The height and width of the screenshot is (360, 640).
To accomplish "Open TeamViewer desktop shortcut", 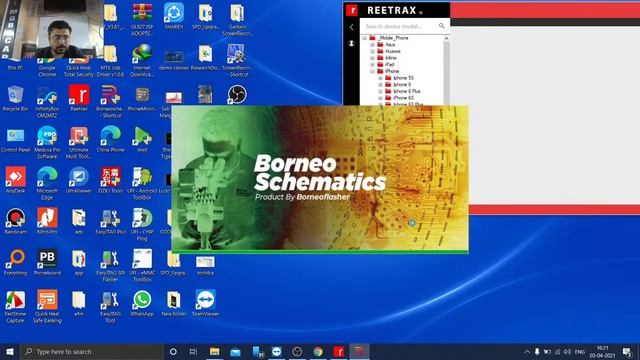I will pos(205,303).
